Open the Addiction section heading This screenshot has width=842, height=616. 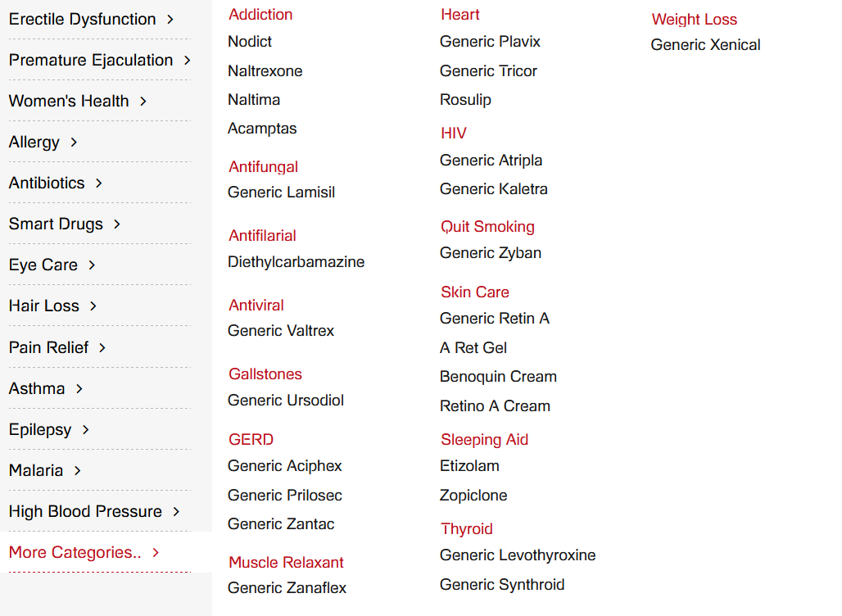(260, 14)
